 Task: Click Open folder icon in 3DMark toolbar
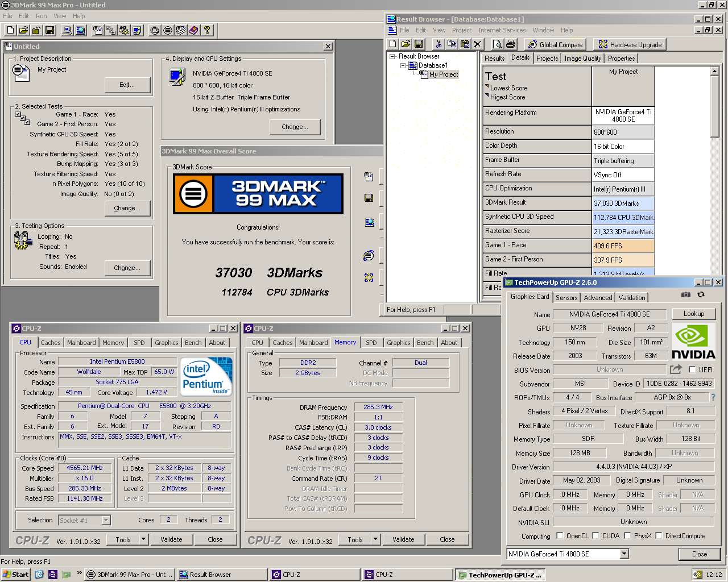[24, 30]
